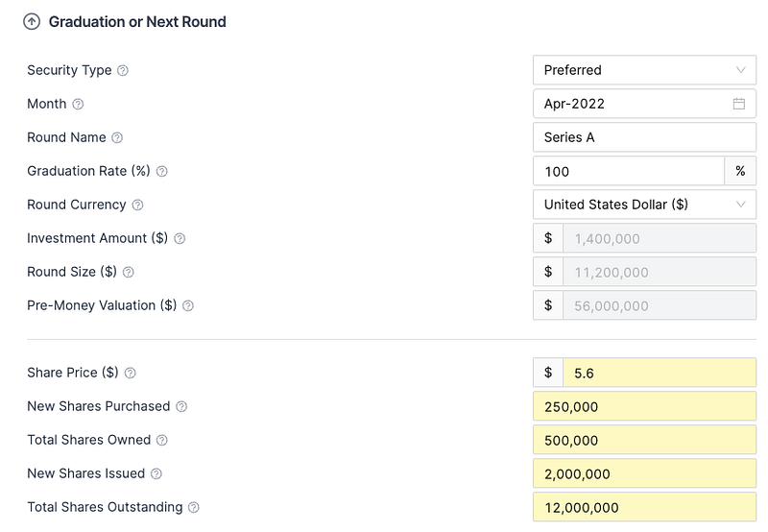The height and width of the screenshot is (532, 768).
Task: Click help icon next to Share Price
Action: (x=131, y=373)
